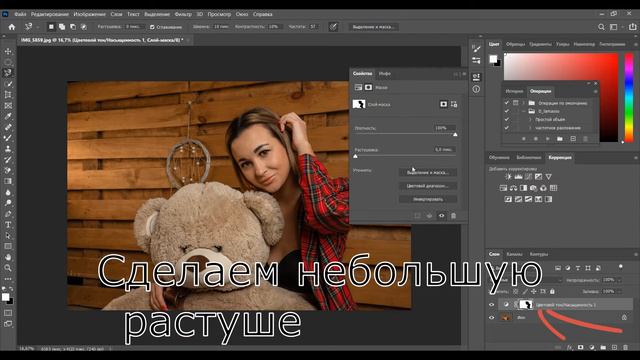Toggle checkmark for частотное разложение action

[507, 128]
